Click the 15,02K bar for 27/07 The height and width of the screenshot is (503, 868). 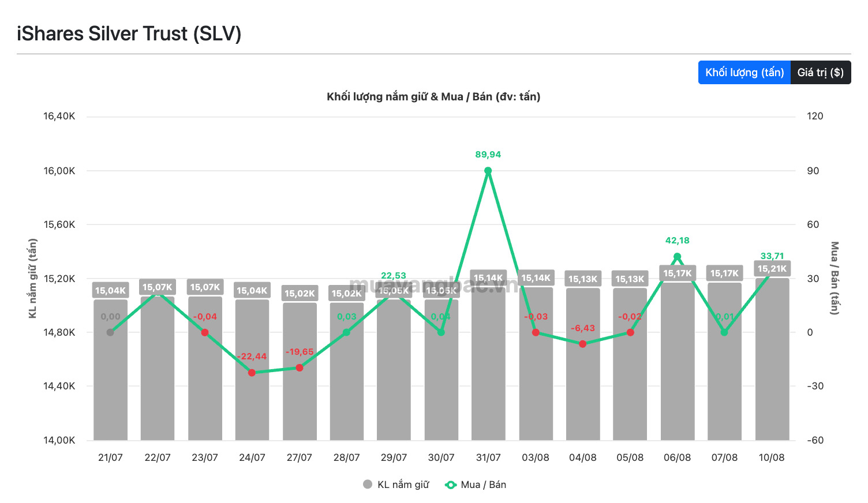tap(300, 371)
